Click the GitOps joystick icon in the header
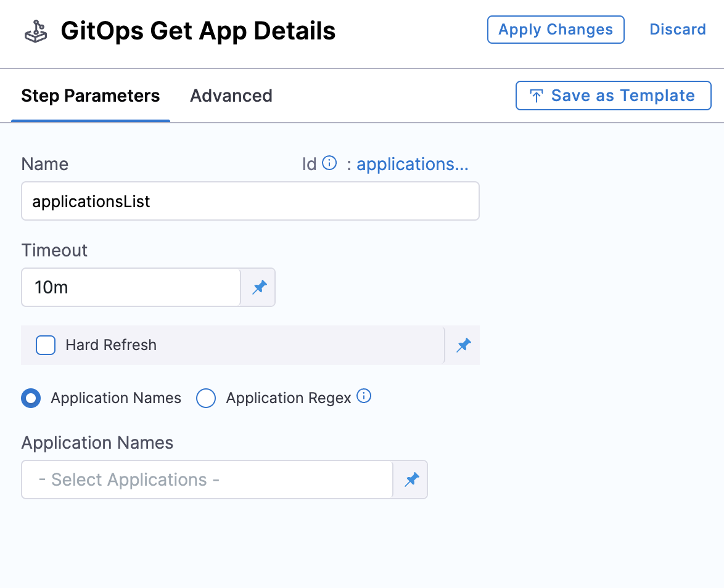Viewport: 724px width, 588px height. pos(35,30)
